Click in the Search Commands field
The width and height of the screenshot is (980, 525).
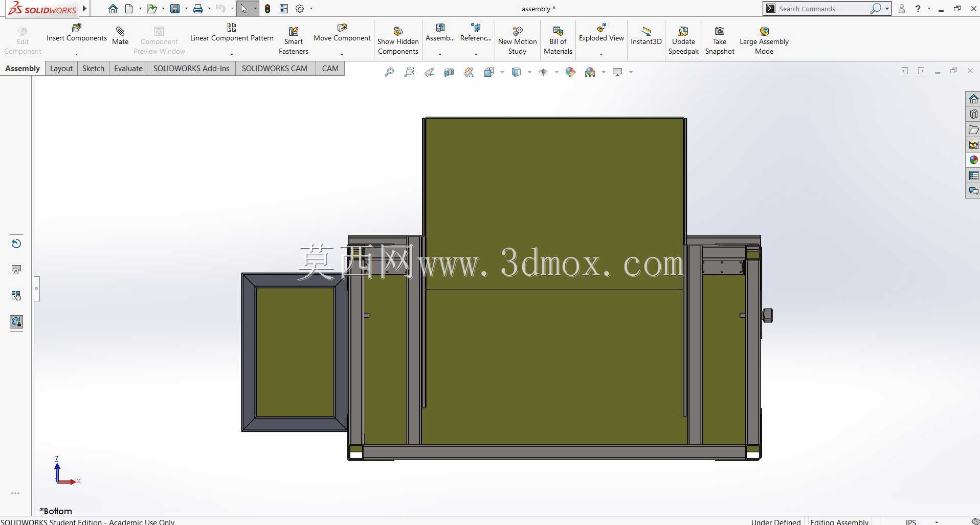822,9
